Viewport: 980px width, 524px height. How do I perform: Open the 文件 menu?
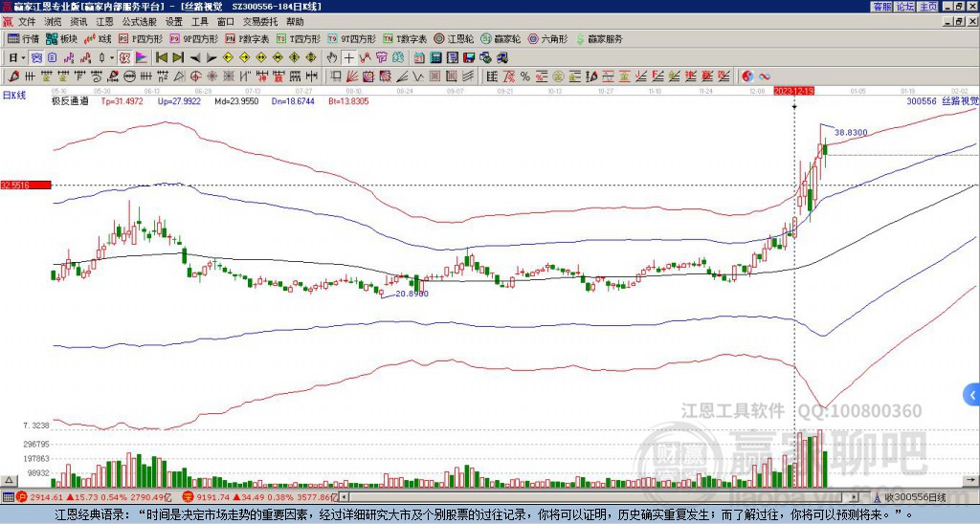click(26, 22)
